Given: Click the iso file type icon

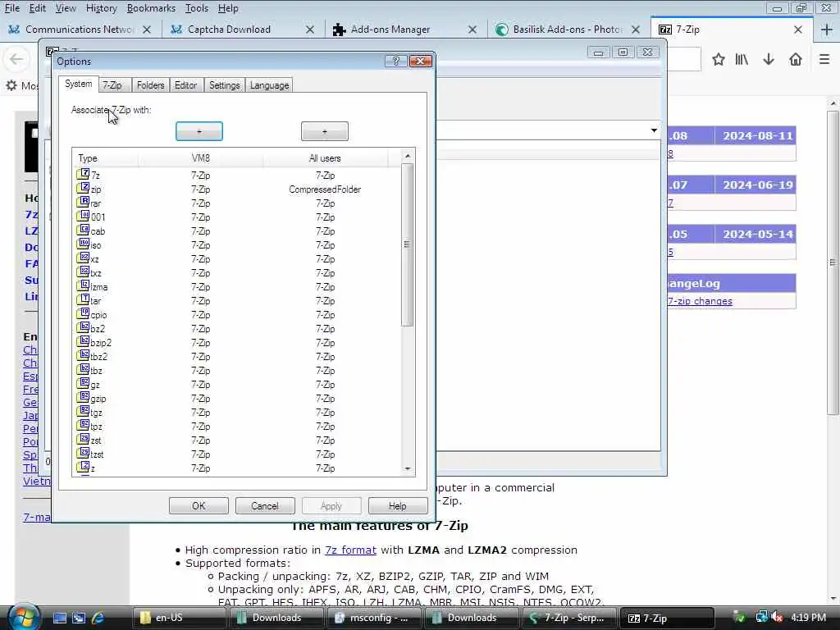Looking at the screenshot, I should coord(83,244).
